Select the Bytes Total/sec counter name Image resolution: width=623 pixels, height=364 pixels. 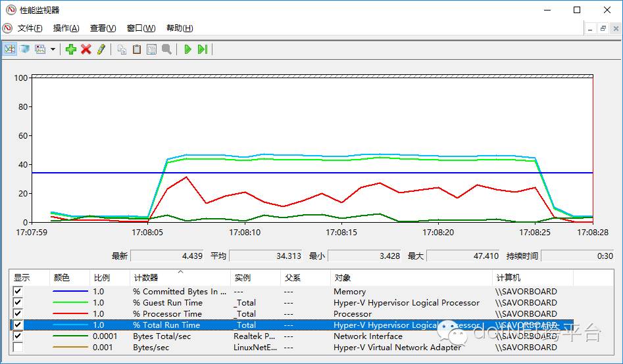(162, 336)
